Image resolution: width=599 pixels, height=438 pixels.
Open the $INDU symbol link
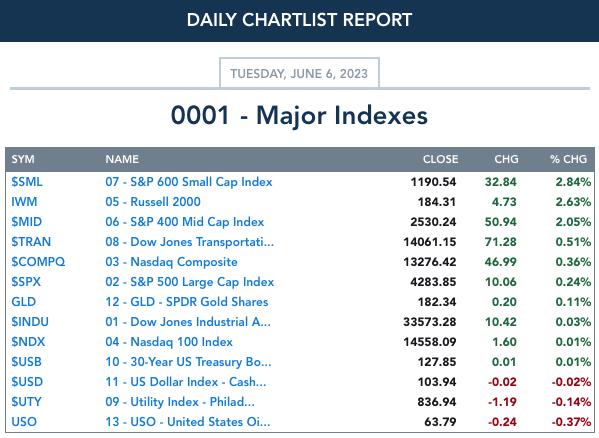(x=30, y=322)
